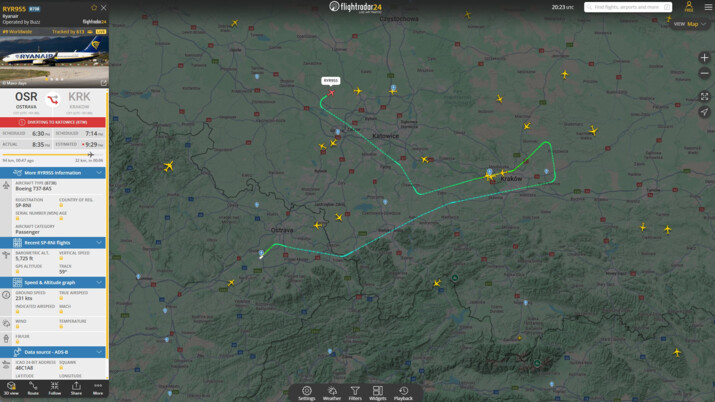715x402 pixels.
Task: Open the Weather layer options
Action: [331, 393]
